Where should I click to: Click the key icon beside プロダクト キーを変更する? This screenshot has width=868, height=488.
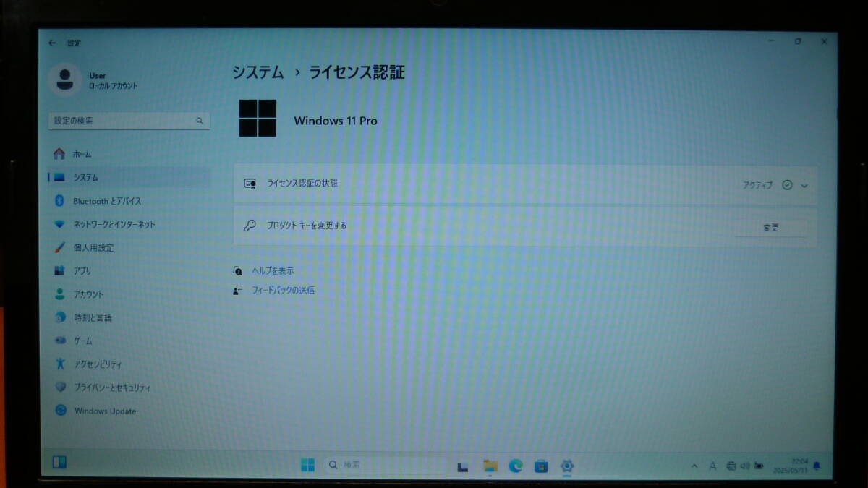[x=250, y=226]
